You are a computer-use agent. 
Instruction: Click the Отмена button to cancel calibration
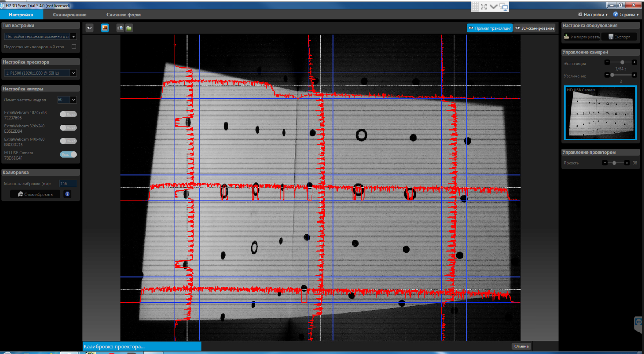coord(521,346)
